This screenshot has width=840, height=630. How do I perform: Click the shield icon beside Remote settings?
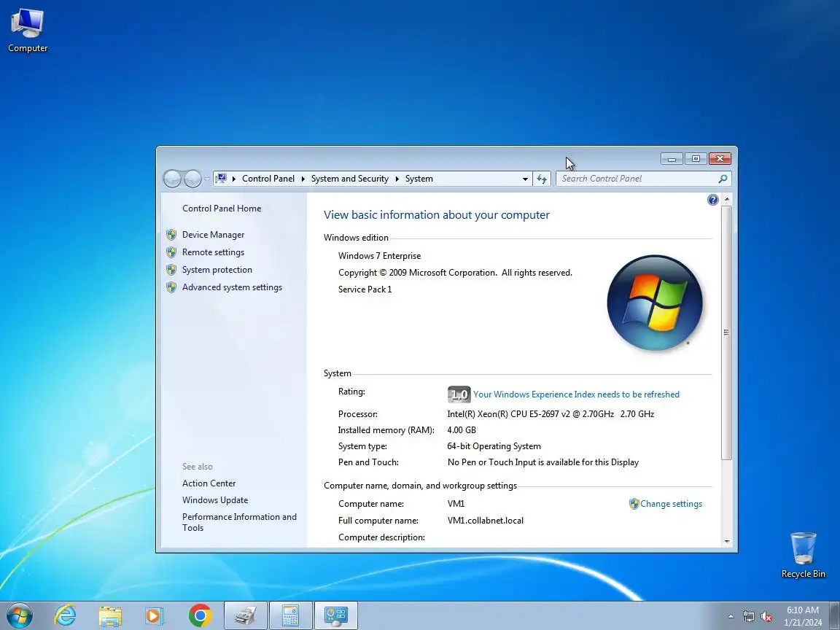click(171, 252)
